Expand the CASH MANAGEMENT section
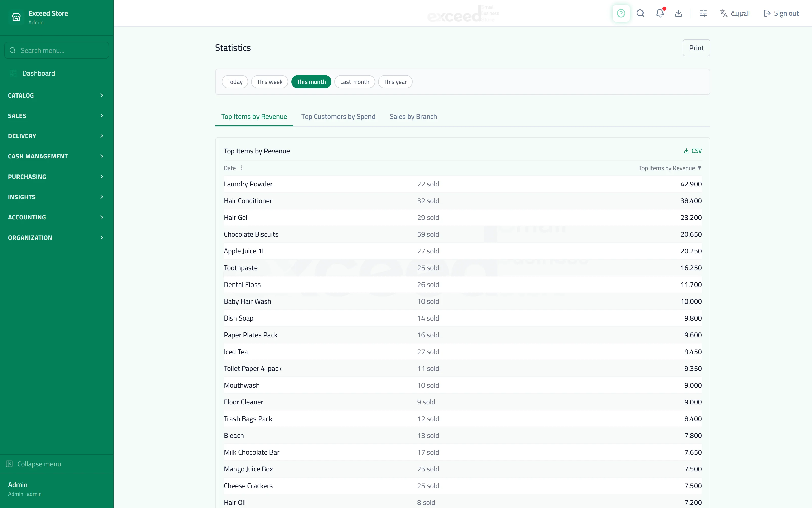Viewport: 812px width, 508px height. pos(56,156)
